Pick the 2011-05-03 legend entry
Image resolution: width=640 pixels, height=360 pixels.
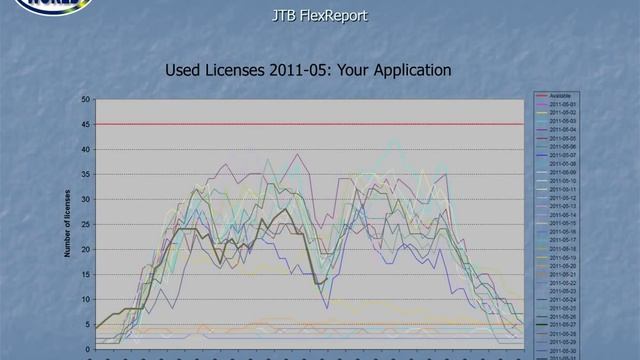[x=556, y=121]
